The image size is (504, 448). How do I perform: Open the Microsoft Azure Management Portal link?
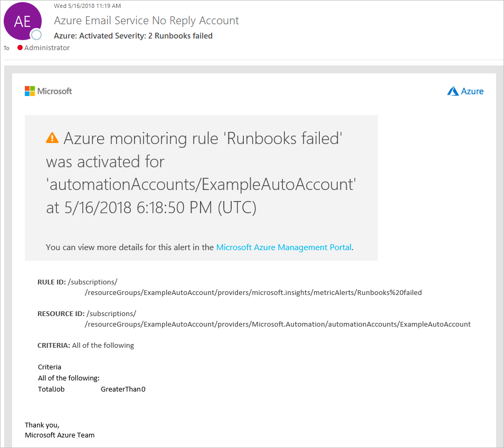point(283,247)
